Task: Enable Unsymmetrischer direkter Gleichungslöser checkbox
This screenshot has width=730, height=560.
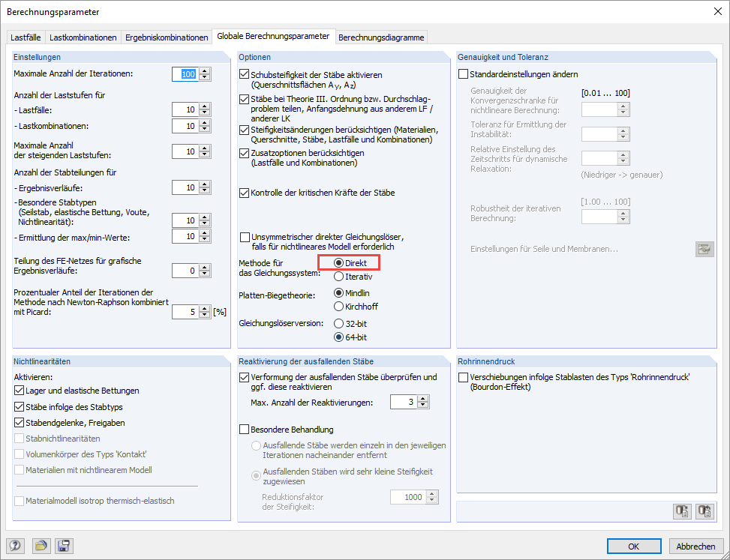Action: pos(245,237)
